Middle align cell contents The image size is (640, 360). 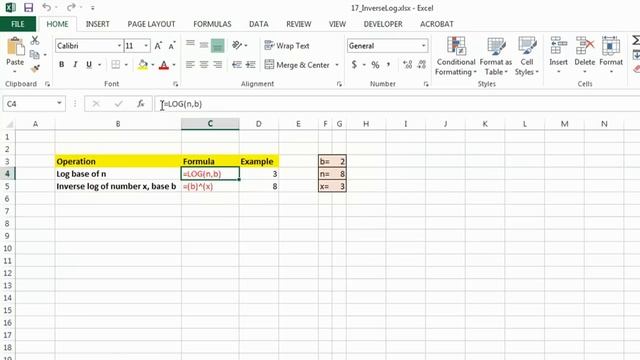pyautogui.click(x=204, y=45)
